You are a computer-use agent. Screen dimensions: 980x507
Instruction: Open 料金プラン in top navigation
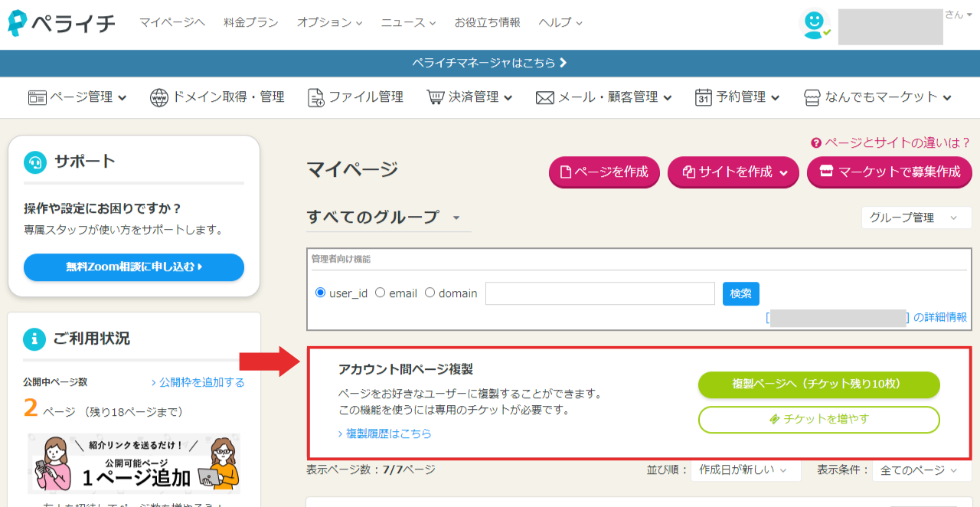251,23
